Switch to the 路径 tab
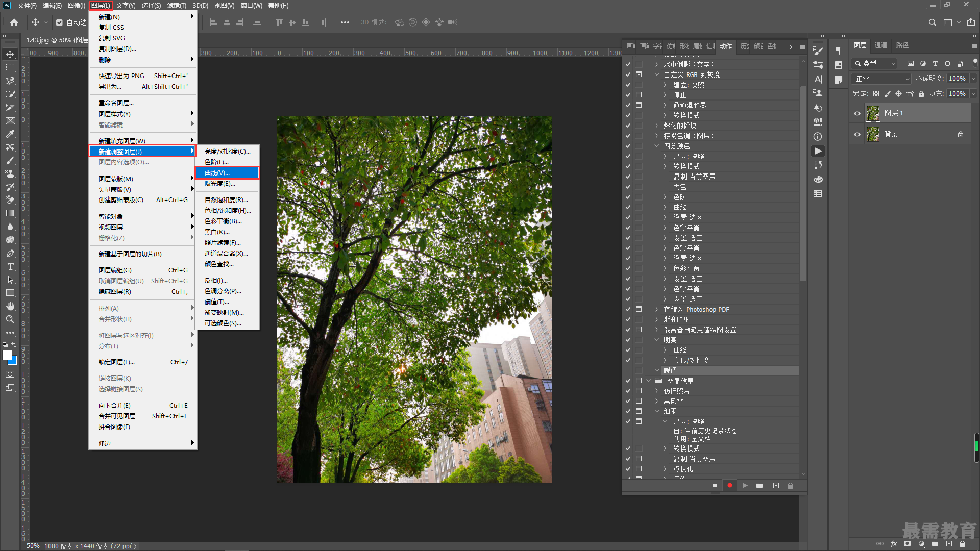 click(902, 45)
